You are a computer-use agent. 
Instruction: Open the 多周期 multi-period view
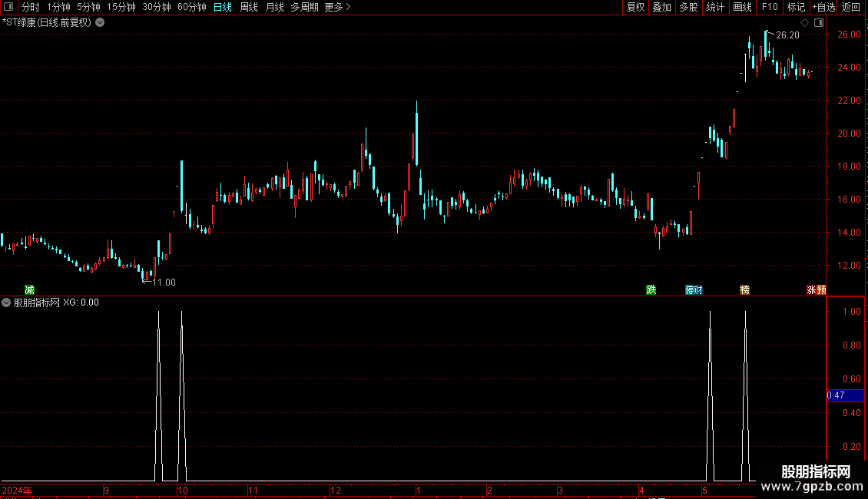point(304,7)
